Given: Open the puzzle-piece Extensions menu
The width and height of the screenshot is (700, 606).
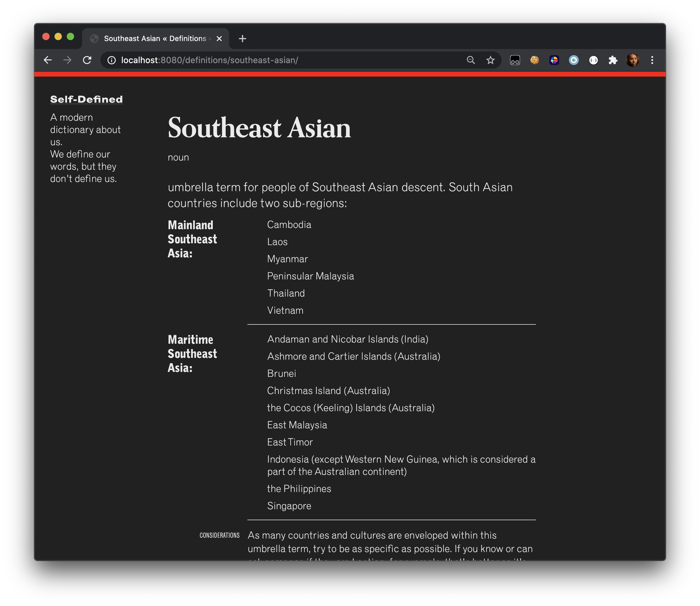Looking at the screenshot, I should pyautogui.click(x=613, y=60).
